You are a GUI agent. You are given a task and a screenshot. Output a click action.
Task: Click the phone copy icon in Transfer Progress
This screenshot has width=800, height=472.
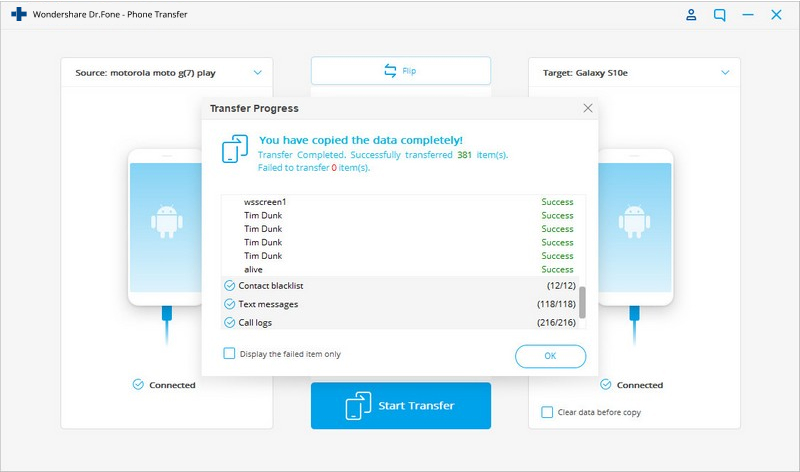click(235, 148)
